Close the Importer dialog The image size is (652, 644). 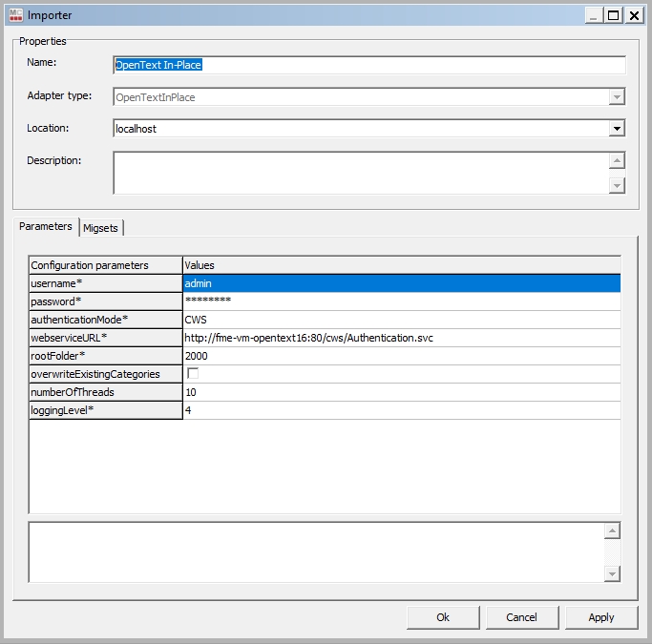[x=633, y=15]
